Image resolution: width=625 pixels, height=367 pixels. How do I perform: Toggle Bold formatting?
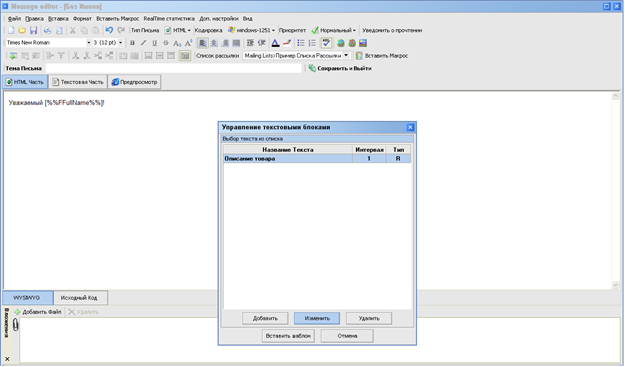[132, 43]
